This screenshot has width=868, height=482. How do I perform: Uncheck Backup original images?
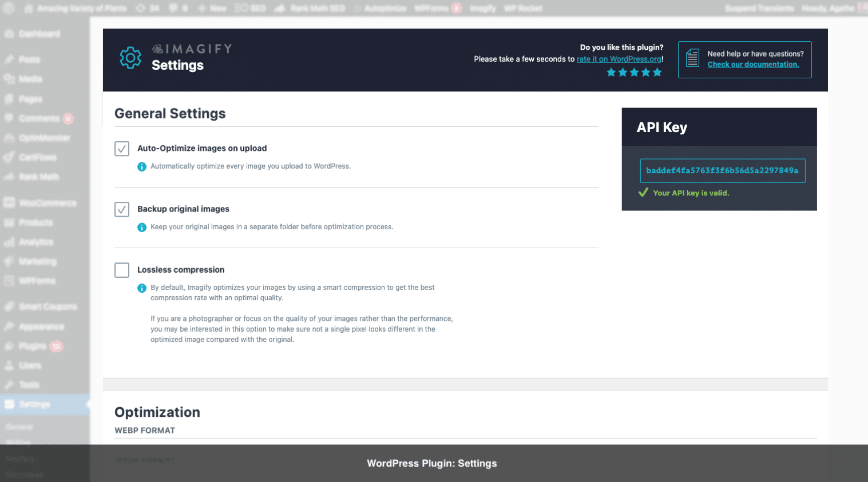(x=122, y=209)
